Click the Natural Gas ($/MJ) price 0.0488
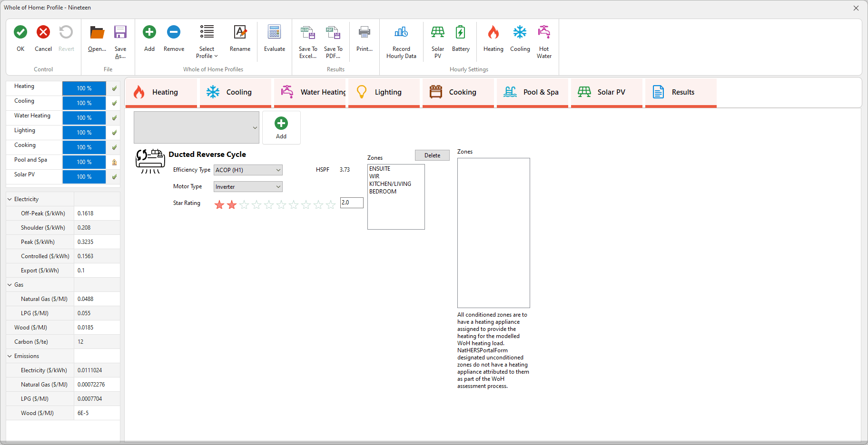Screen dimensions: 868x445 coord(97,299)
